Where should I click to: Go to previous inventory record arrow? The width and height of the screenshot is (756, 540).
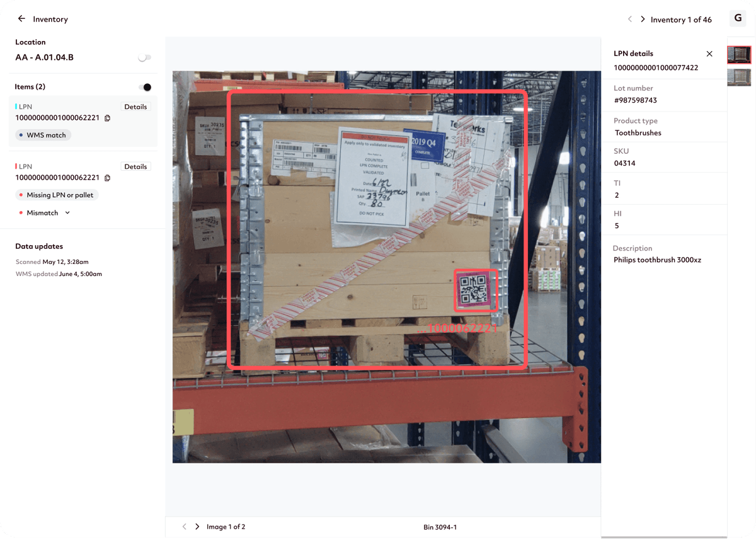629,20
